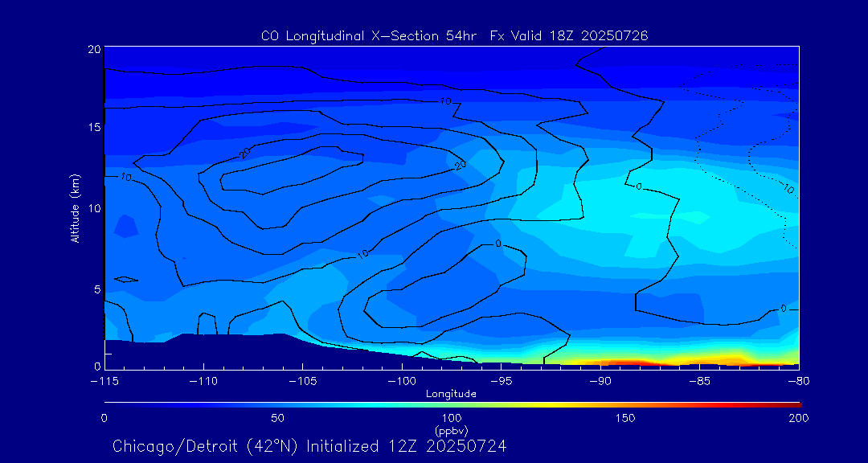The width and height of the screenshot is (868, 463).
Task: Click the "Altitude (km)" y-axis label
Action: click(x=75, y=208)
